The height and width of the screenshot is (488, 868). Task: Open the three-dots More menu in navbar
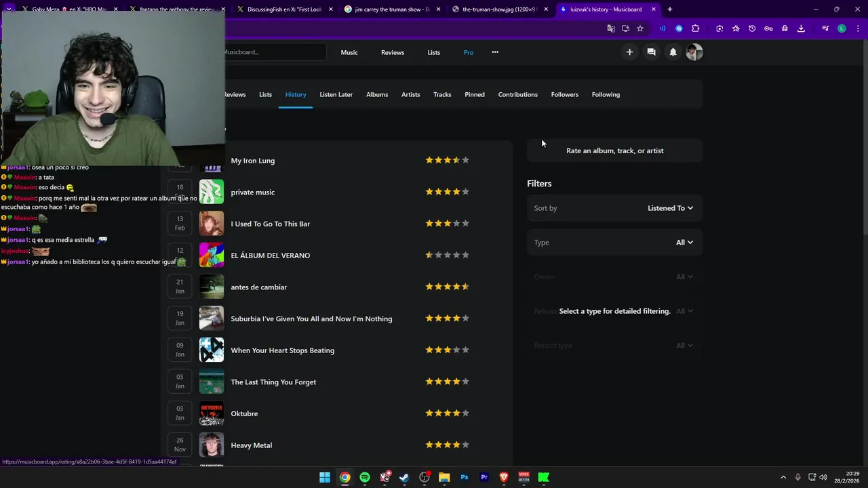pyautogui.click(x=495, y=52)
